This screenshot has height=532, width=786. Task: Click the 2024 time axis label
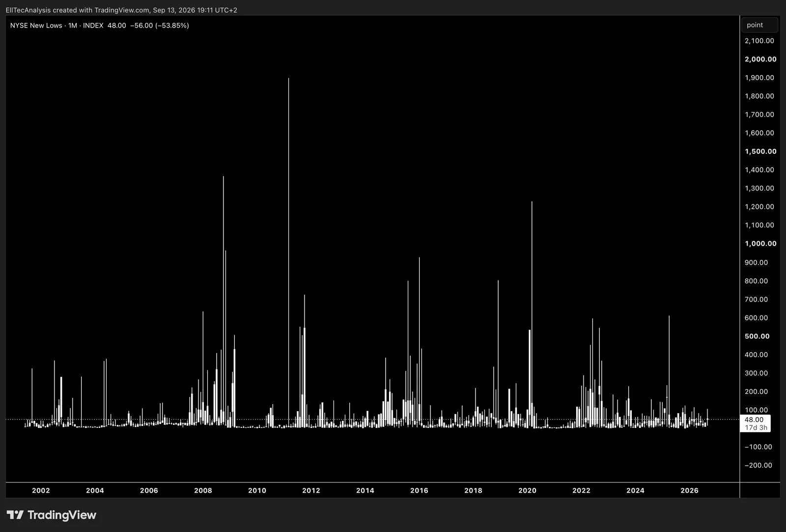coord(635,490)
